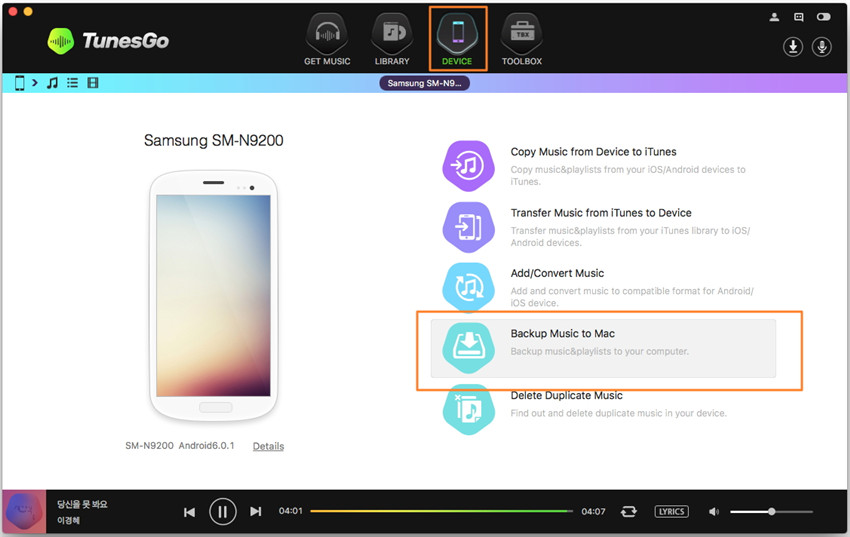Click the yellow minimize window button
This screenshot has height=537, width=850.
coord(28,11)
